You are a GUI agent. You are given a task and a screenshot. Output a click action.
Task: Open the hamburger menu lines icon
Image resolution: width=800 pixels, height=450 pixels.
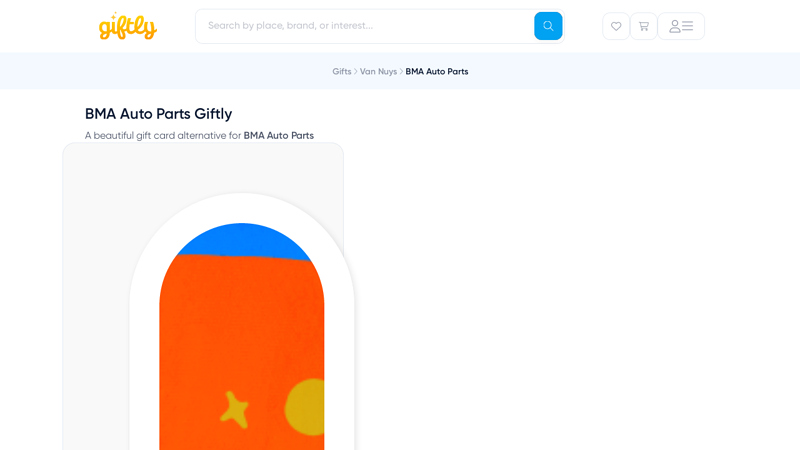[x=688, y=26]
